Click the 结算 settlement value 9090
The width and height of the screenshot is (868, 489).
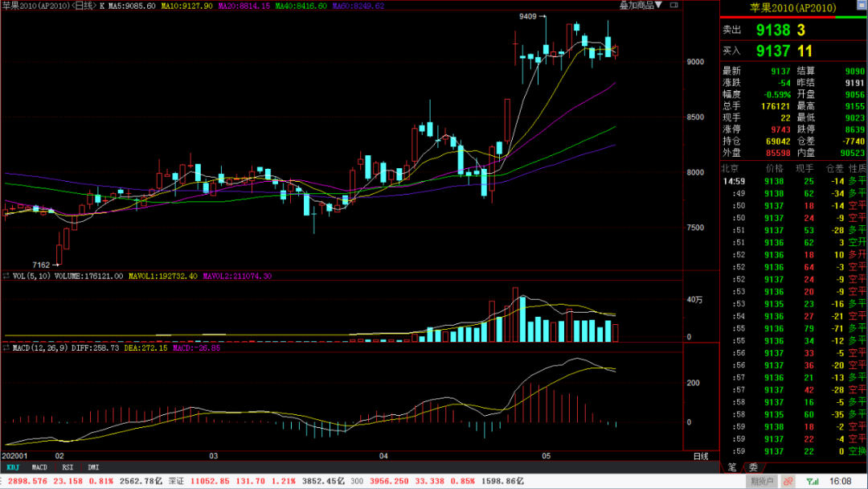pyautogui.click(x=854, y=72)
